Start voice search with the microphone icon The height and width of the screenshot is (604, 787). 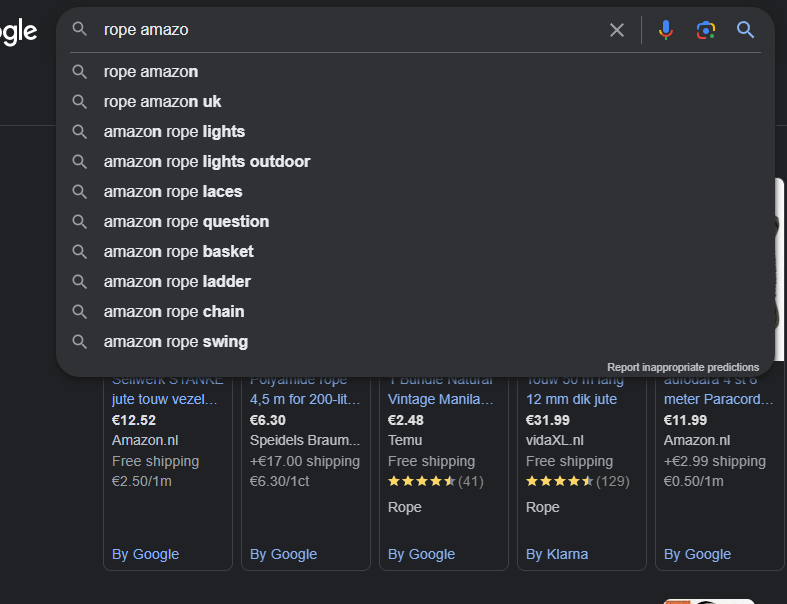tap(666, 30)
